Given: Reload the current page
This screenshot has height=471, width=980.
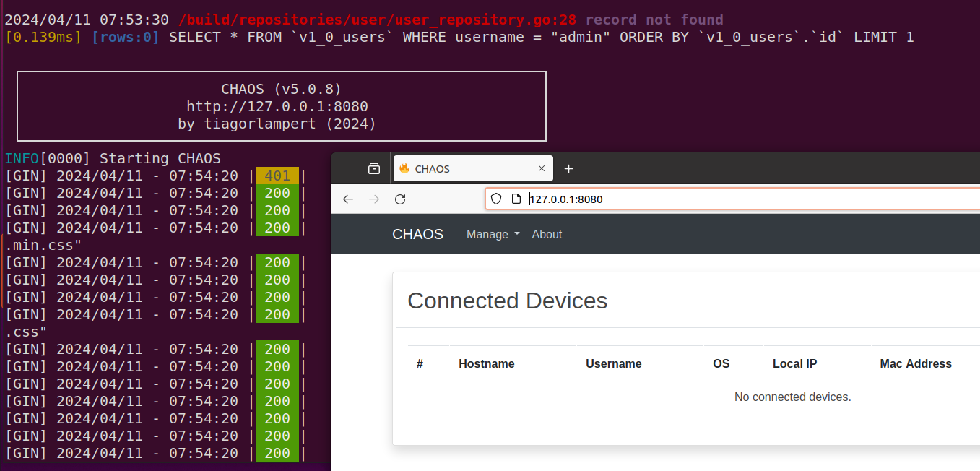Looking at the screenshot, I should 400,199.
